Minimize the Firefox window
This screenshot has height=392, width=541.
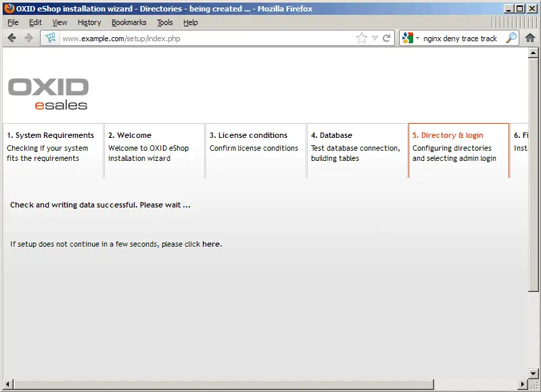tap(508, 9)
